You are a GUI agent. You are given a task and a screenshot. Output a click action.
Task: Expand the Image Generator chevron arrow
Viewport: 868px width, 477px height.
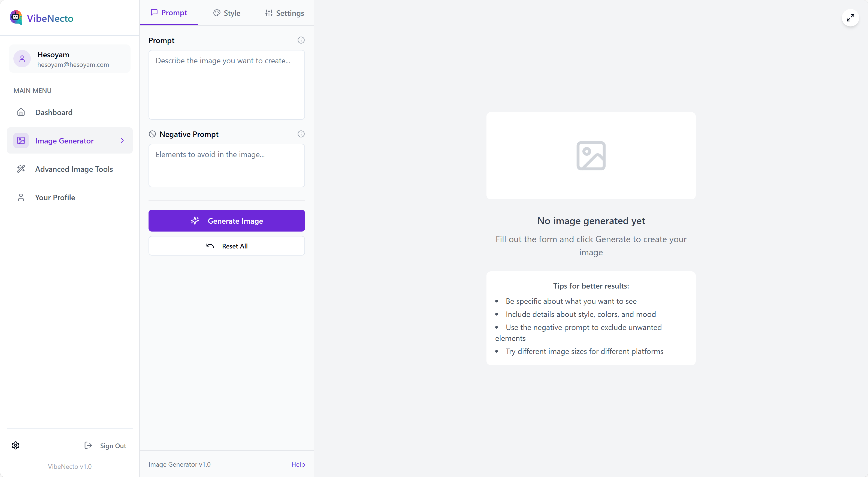(122, 140)
